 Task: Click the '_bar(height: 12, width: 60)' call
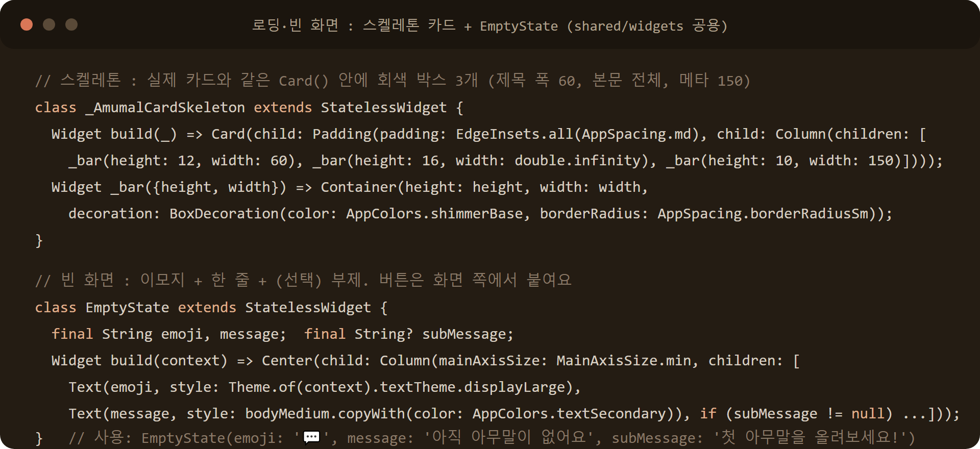pos(181,161)
